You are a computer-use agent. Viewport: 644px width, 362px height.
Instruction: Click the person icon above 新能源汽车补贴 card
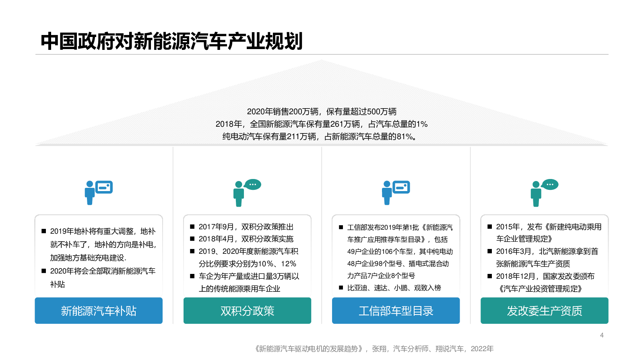99,193
